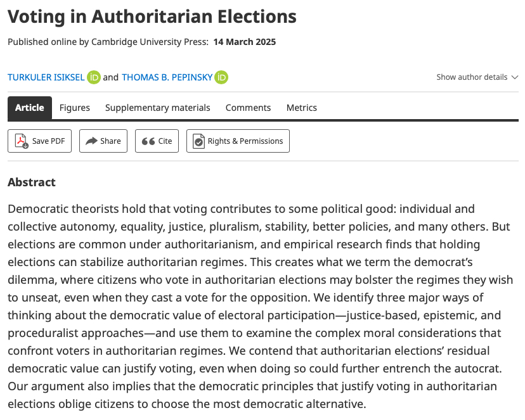Select the Supplementary materials tab
The width and height of the screenshot is (525, 420).
158,108
